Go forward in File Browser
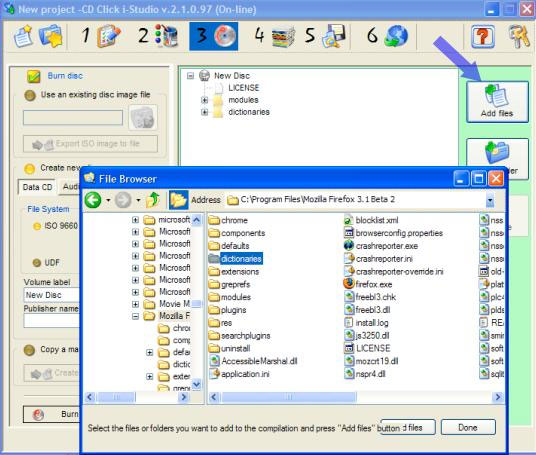 [x=123, y=200]
